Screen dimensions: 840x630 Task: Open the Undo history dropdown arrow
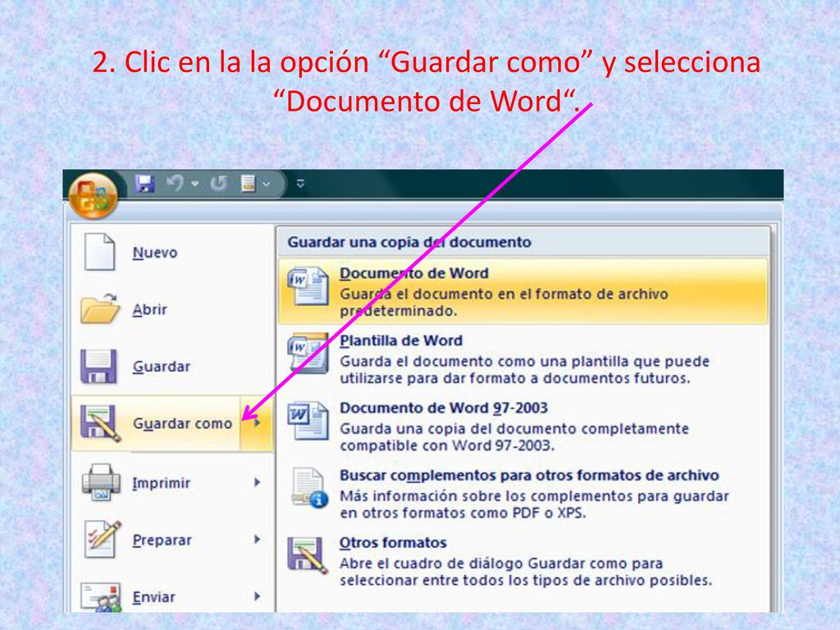tap(195, 184)
